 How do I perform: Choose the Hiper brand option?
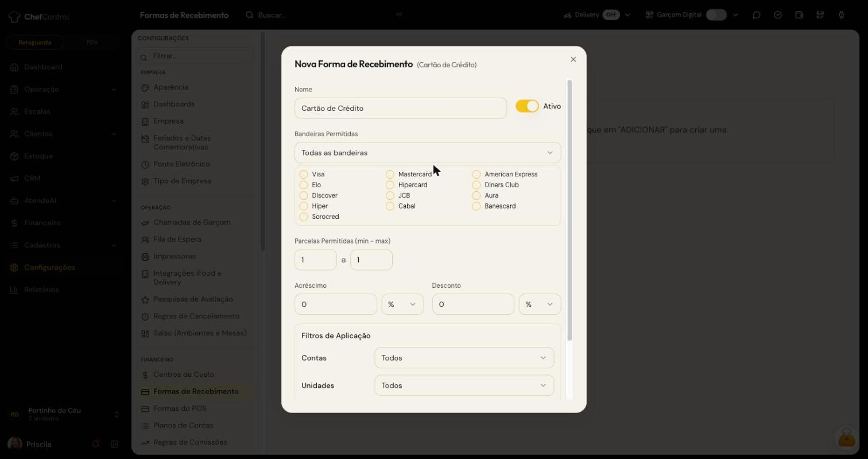pos(304,206)
